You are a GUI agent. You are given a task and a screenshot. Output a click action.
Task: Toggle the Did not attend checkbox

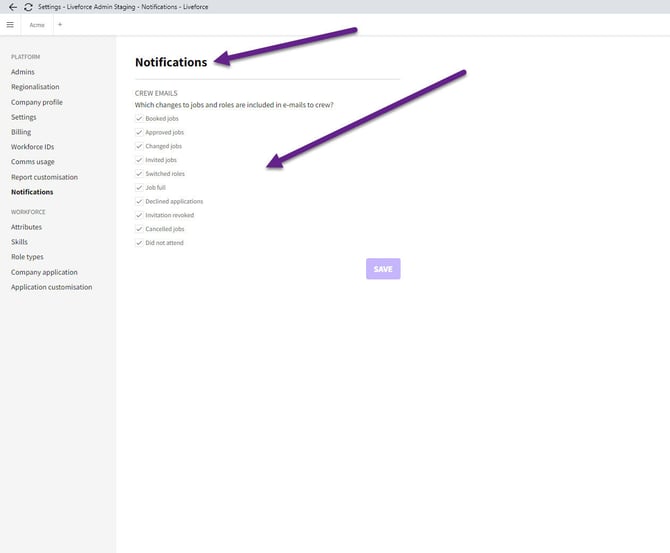139,243
